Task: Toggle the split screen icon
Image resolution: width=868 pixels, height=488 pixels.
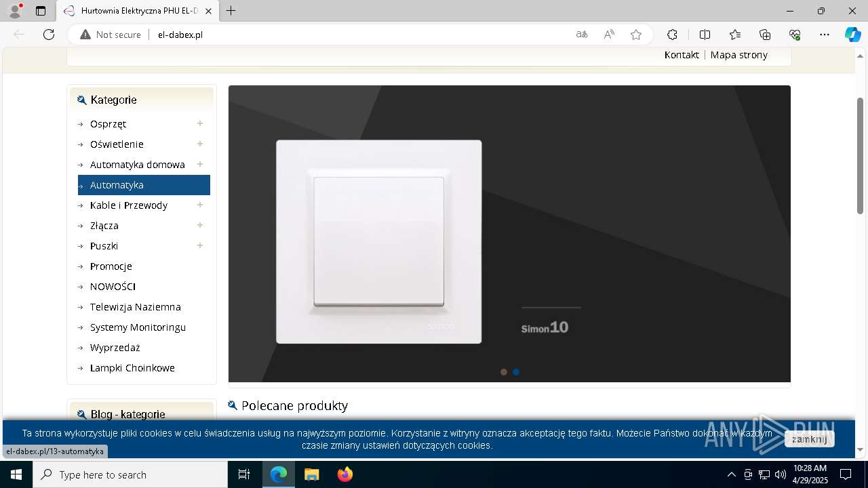Action: point(705,35)
